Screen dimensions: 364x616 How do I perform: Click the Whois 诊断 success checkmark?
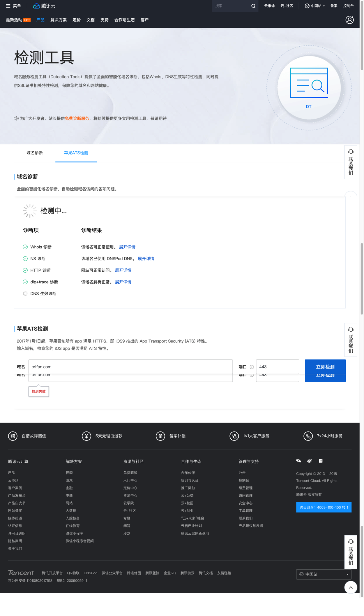pyautogui.click(x=25, y=247)
